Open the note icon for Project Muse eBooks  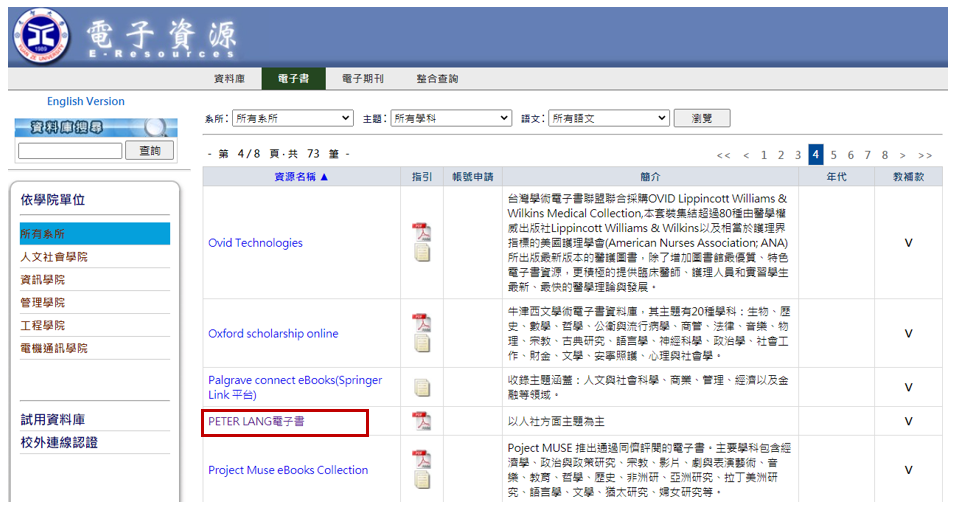tap(422, 480)
